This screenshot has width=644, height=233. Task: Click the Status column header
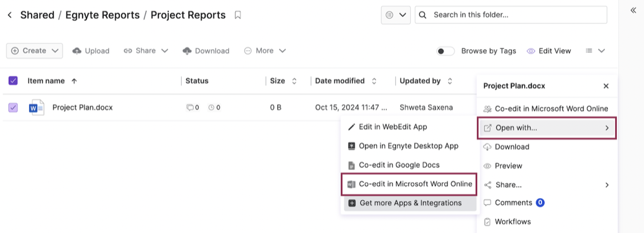pos(197,81)
